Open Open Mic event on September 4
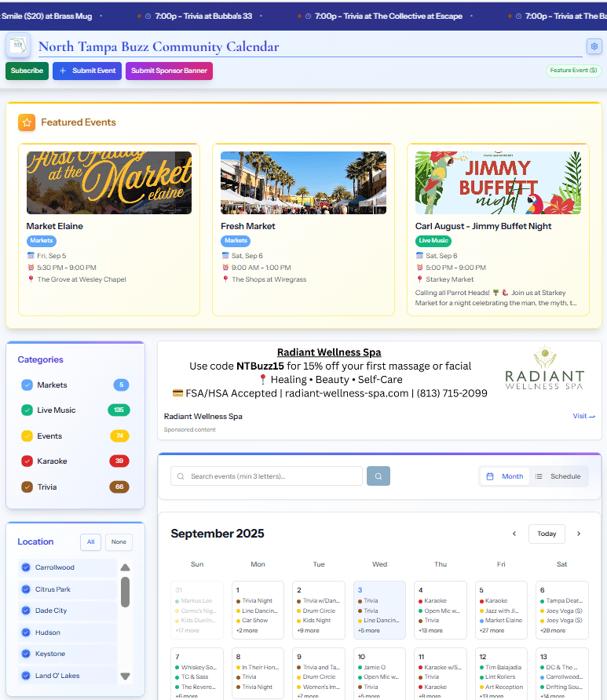Image resolution: width=607 pixels, height=700 pixels. 439,611
